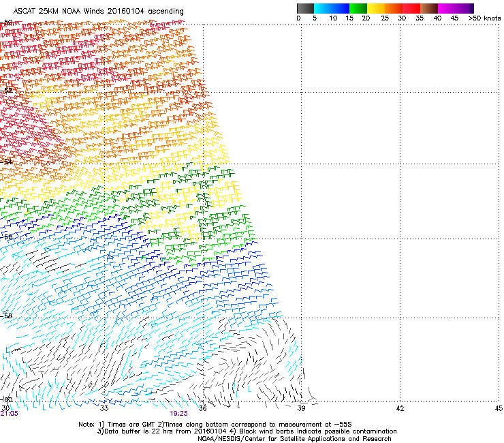Click the note line starting 'Note: 1) Times are GMT'
504x443 pixels.
[x=215, y=425]
